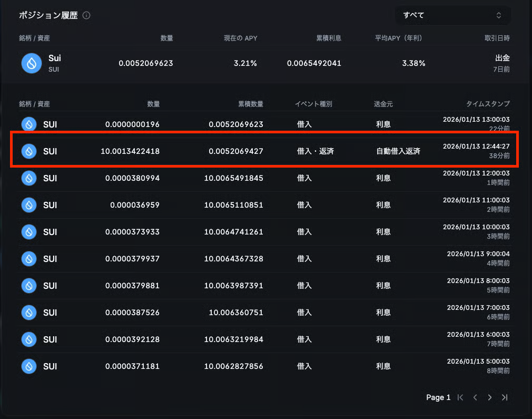Click SUI icon in the 12:00:03 row

pos(29,178)
